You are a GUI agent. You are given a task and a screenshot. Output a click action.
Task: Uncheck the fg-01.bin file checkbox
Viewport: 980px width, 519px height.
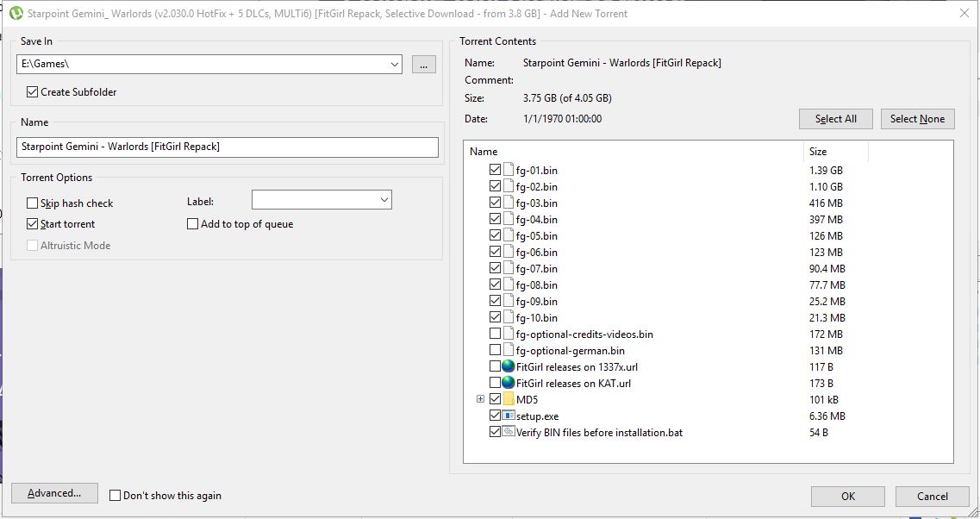point(495,170)
